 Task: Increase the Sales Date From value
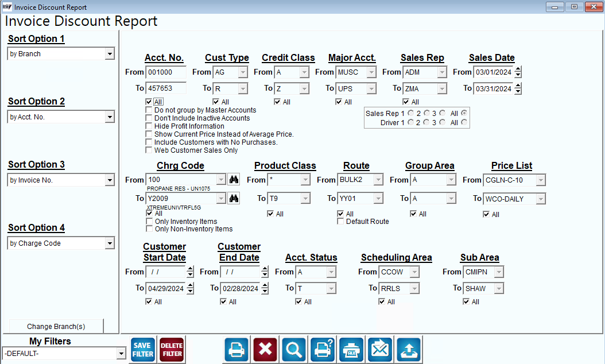click(518, 69)
